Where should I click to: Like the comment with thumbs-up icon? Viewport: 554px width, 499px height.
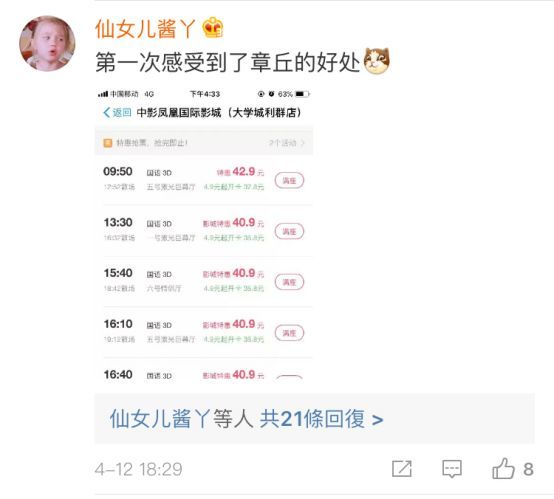coord(503,468)
